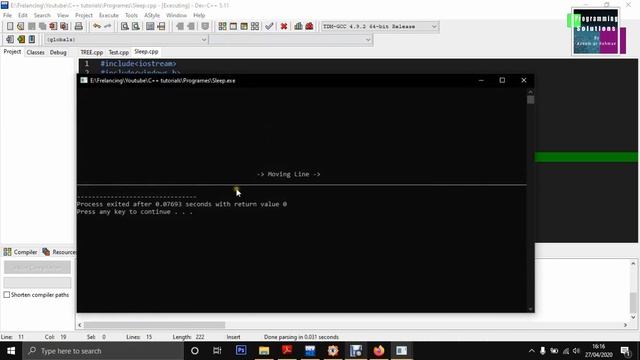Click the Run toolbar icon

point(233,26)
